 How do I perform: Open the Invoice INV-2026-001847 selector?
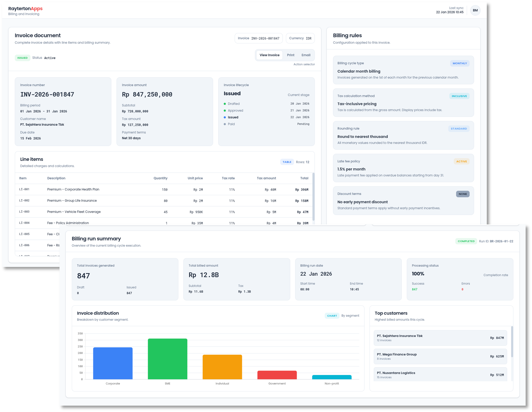pos(259,38)
